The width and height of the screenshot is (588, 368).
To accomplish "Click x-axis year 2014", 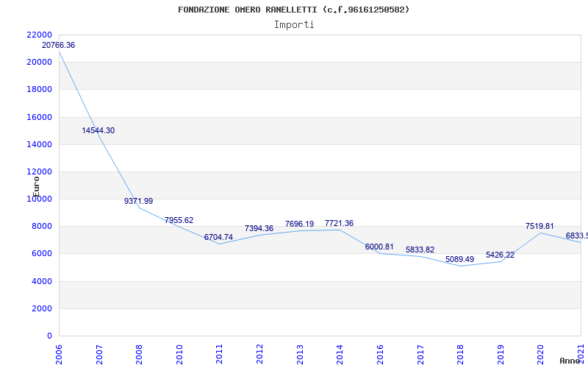I will (340, 355).
